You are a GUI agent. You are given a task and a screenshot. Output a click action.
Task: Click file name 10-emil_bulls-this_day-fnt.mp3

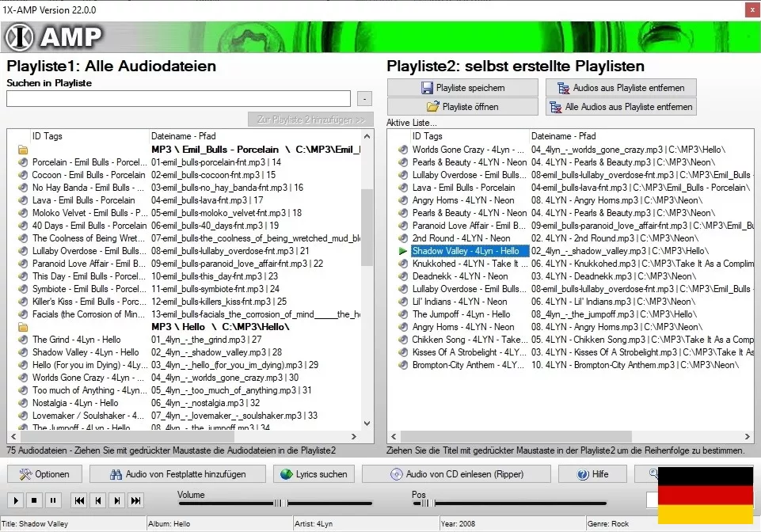coord(215,276)
